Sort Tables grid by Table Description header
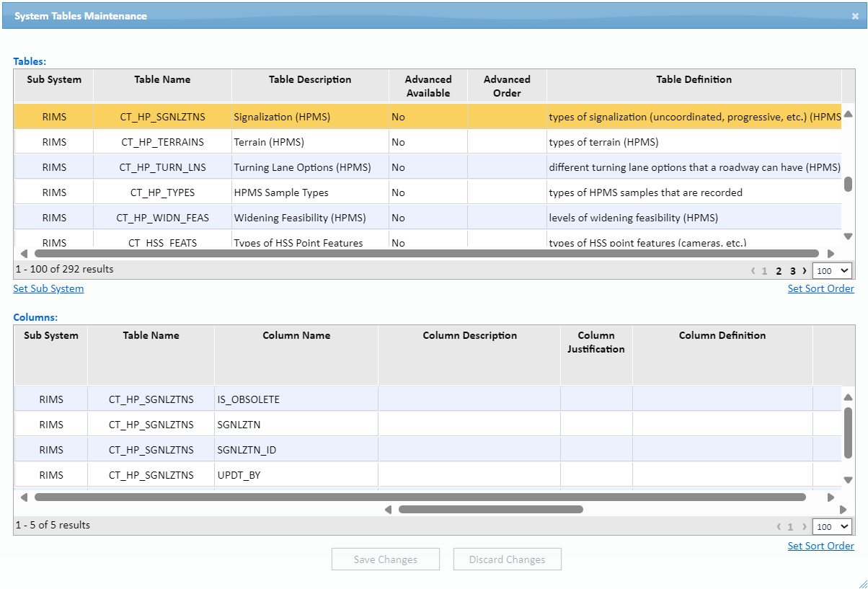Viewport: 868px width, 589px height. coord(310,86)
